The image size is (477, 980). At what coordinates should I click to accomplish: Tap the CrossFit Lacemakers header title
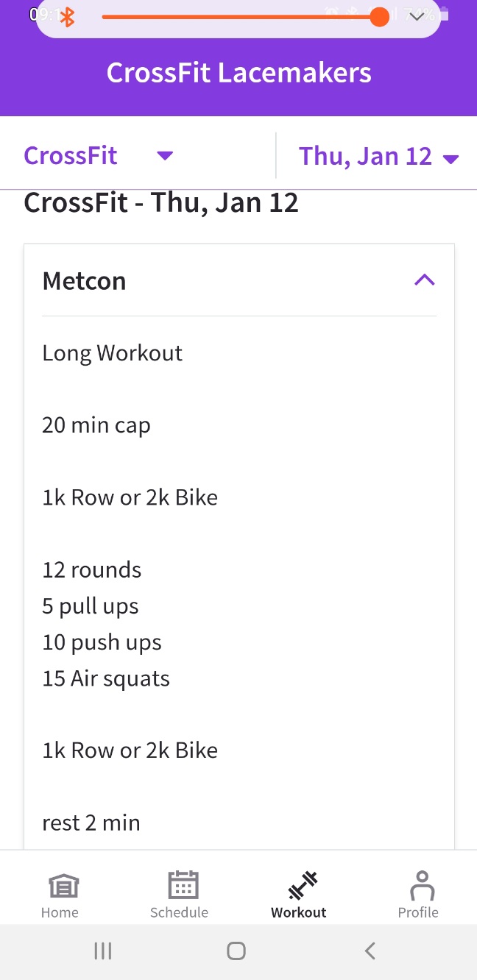[x=239, y=73]
